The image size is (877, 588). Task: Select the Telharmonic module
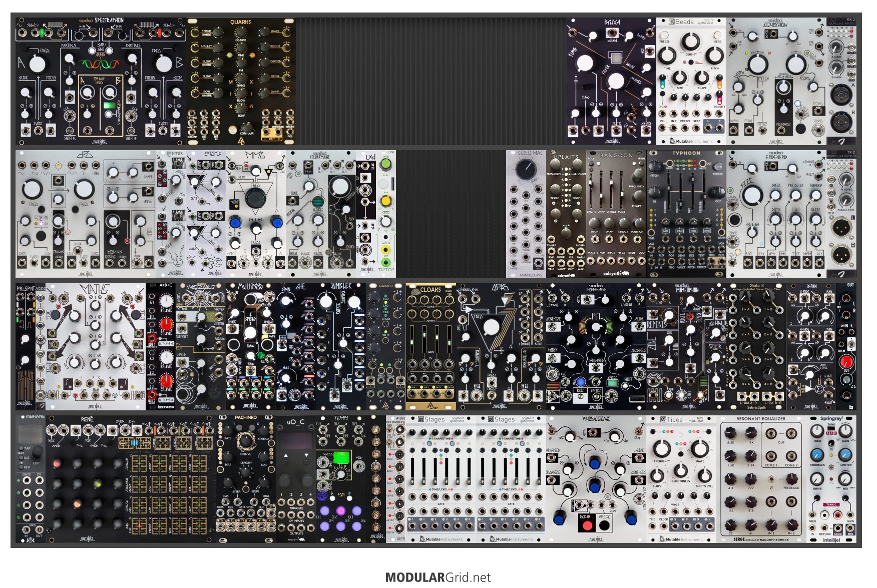[321, 214]
